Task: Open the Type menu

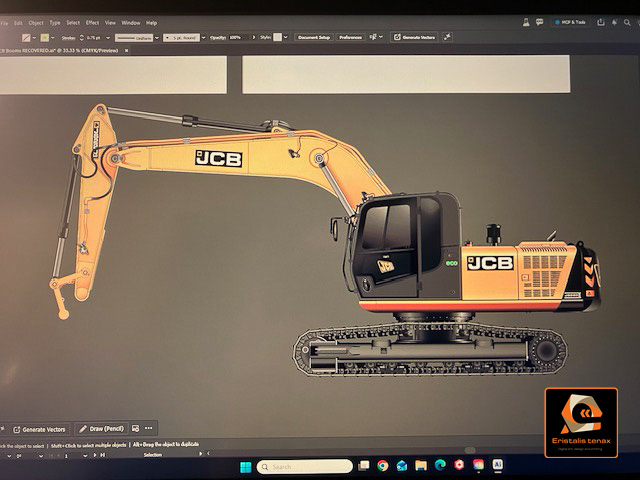Action: pos(55,23)
